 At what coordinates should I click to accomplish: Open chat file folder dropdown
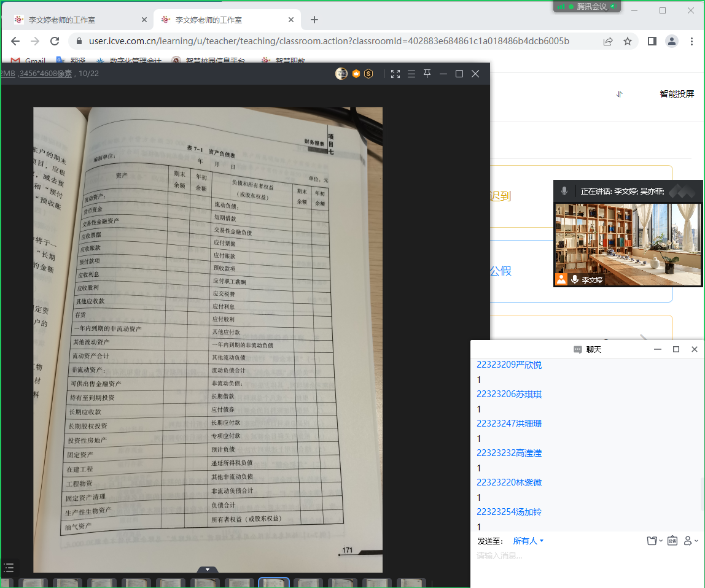[655, 541]
